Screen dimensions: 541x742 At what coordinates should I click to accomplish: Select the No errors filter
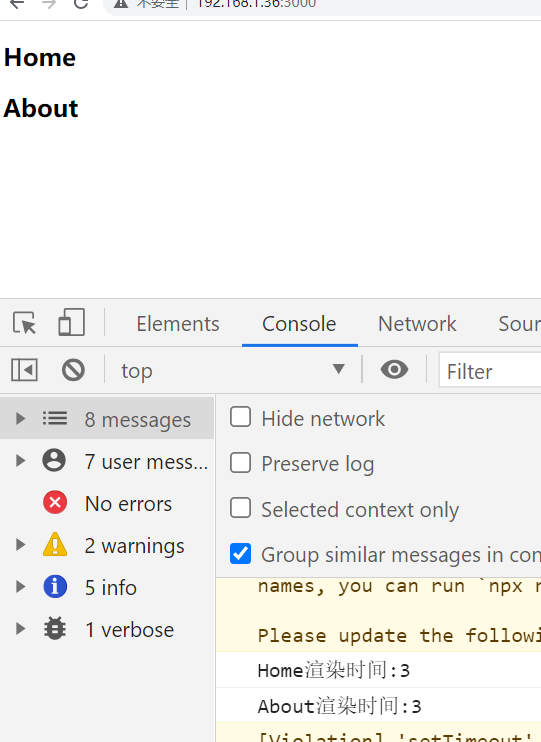[107, 504]
